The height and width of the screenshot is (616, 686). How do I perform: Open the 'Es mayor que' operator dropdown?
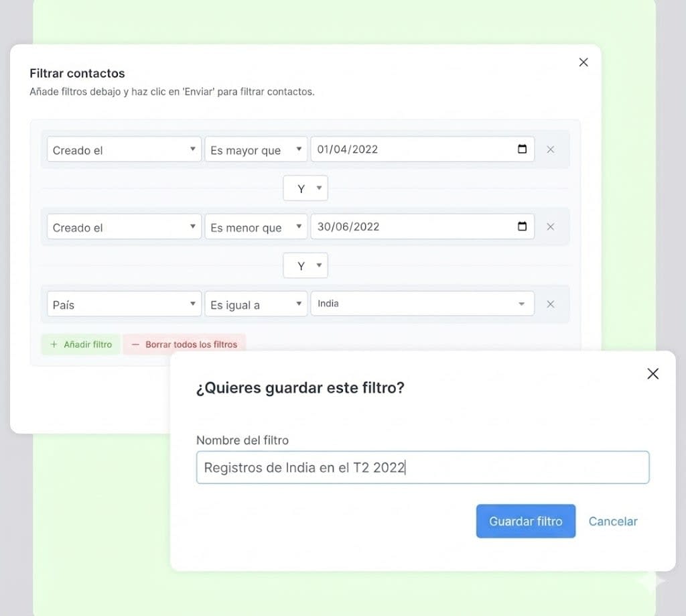pos(256,149)
